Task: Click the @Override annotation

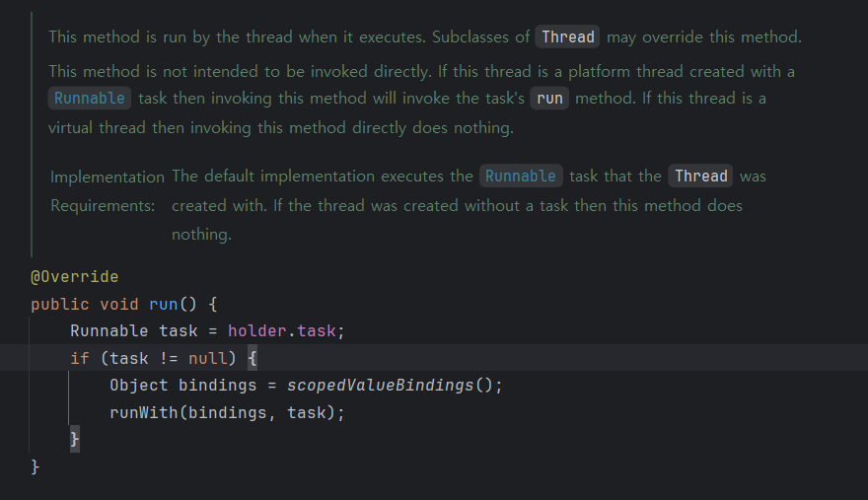Action: (x=75, y=277)
